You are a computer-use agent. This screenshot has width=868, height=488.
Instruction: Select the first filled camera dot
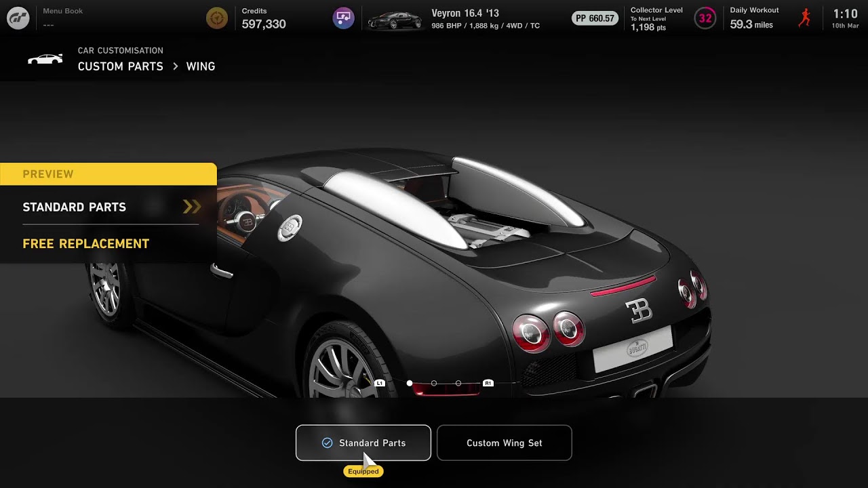tap(410, 384)
